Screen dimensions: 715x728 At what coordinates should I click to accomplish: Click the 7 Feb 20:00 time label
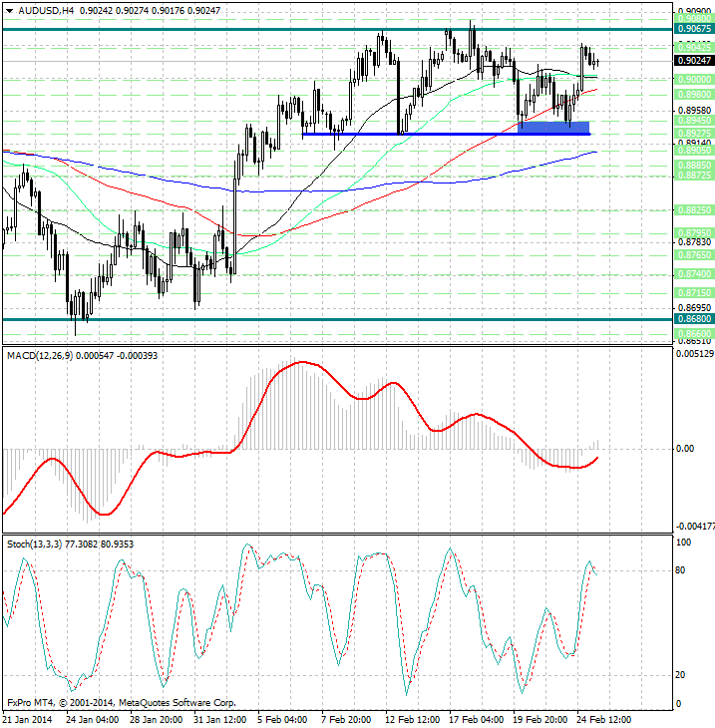tap(346, 720)
